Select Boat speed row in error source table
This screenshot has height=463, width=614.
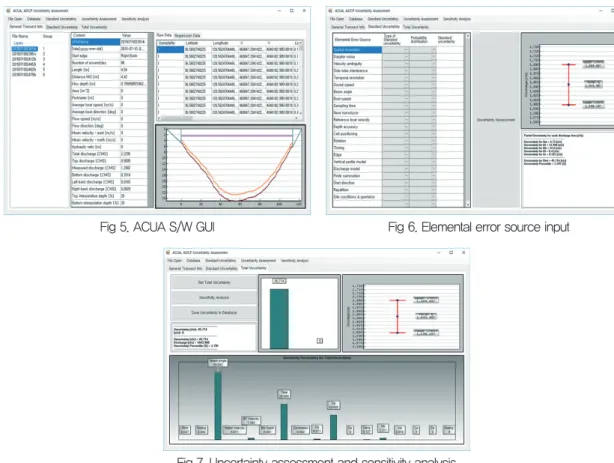[357, 99]
